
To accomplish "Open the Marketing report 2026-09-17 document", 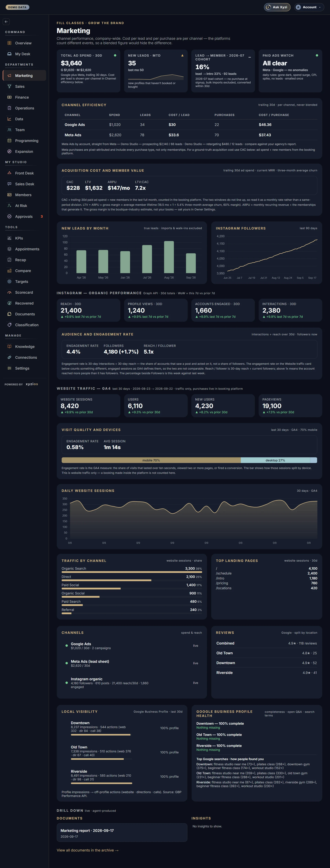I will (x=122, y=833).
